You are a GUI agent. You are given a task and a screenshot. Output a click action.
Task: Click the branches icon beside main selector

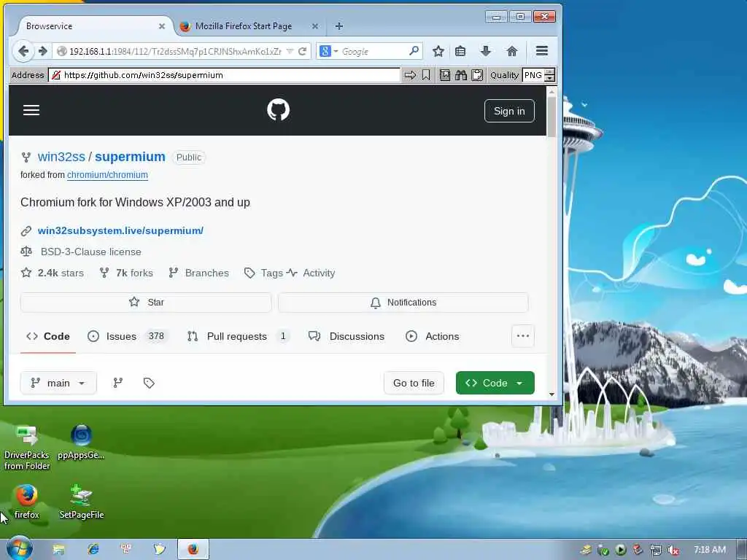(117, 383)
